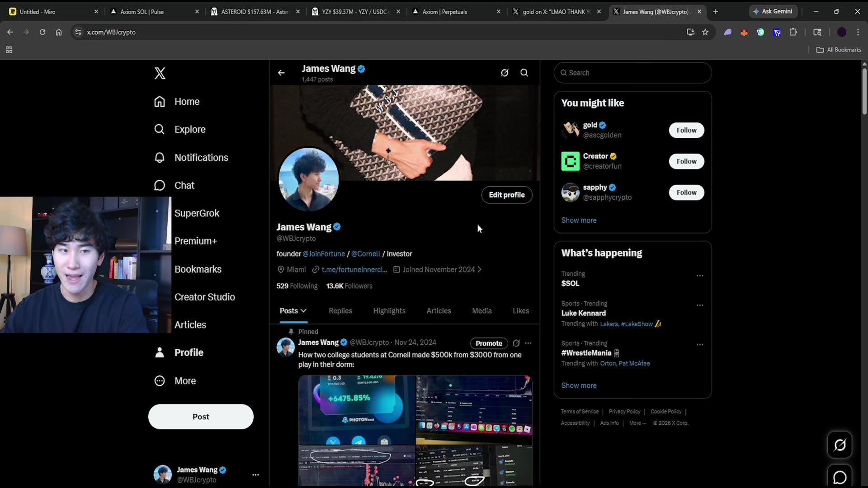Switch to the Replies tab
The height and width of the screenshot is (488, 868).
tap(340, 311)
